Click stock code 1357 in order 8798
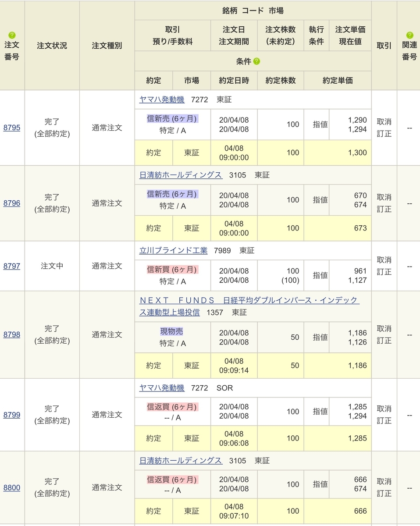Viewport: 420px width, 526px height. click(216, 313)
